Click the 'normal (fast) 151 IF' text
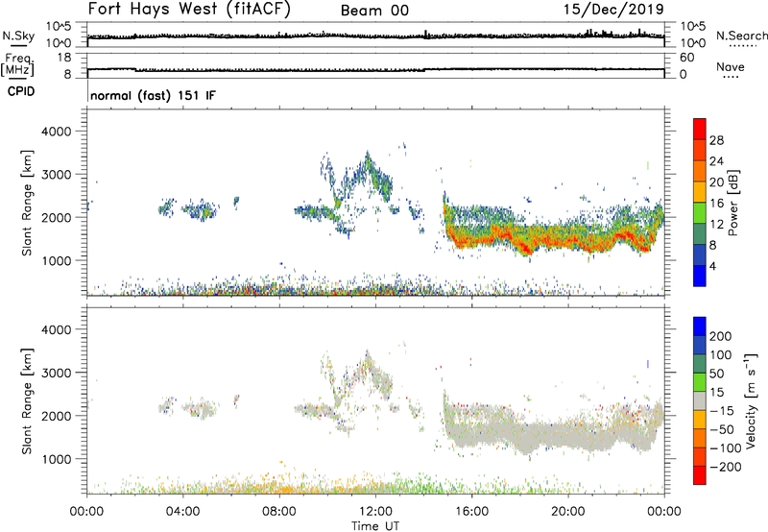The width and height of the screenshot is (768, 532). pyautogui.click(x=153, y=95)
